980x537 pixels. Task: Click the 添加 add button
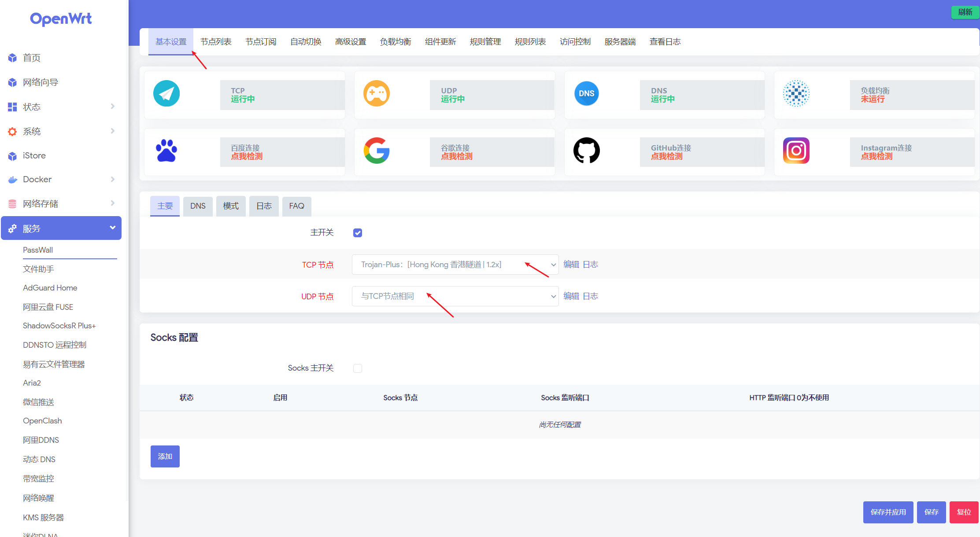(165, 456)
